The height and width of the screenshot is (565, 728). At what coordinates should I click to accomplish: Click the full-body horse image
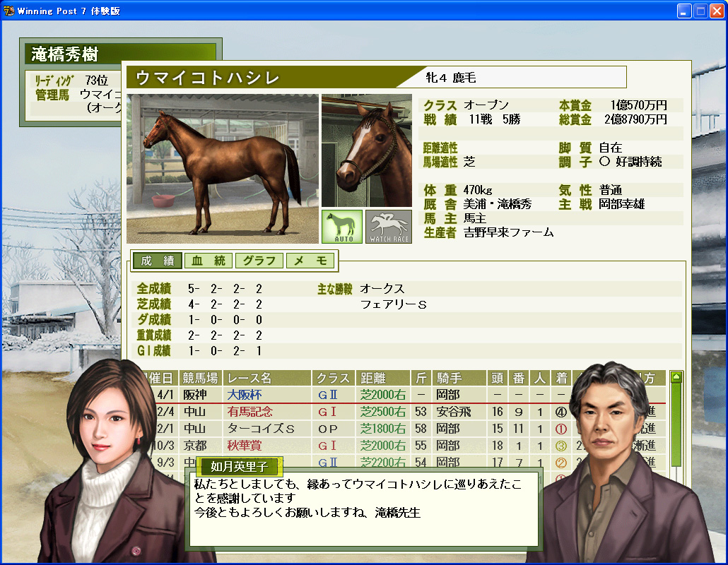(x=223, y=169)
